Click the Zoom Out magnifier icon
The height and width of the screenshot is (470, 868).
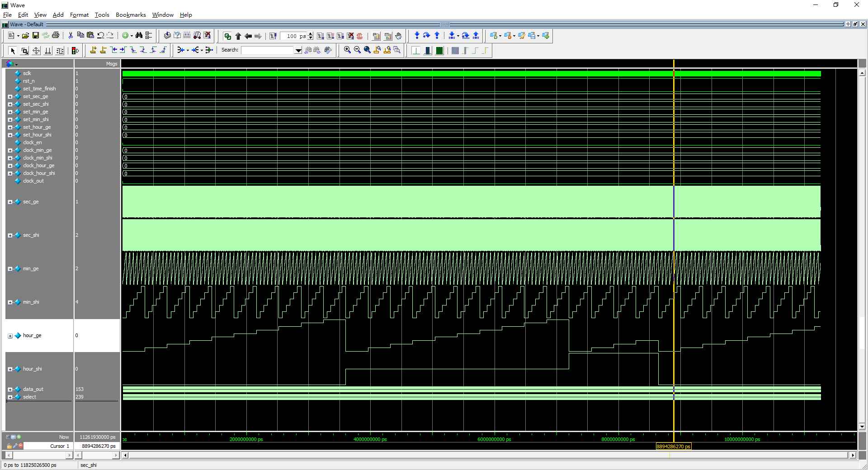(x=357, y=50)
